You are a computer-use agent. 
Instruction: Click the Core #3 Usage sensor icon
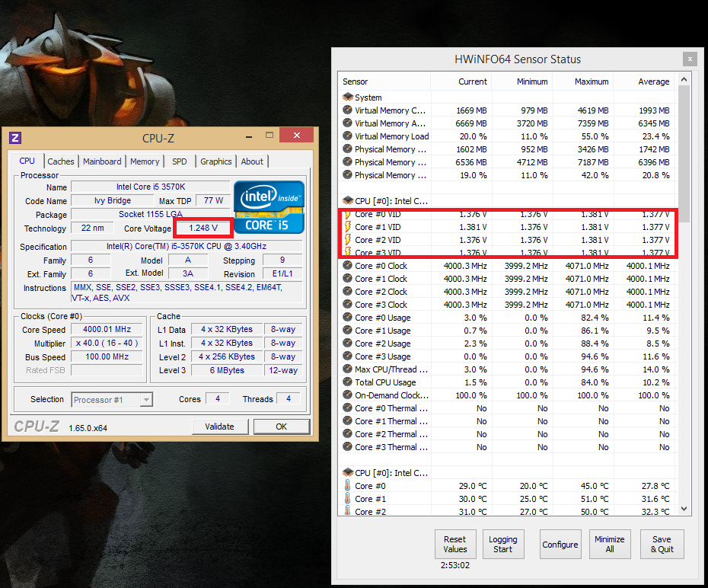pos(347,356)
